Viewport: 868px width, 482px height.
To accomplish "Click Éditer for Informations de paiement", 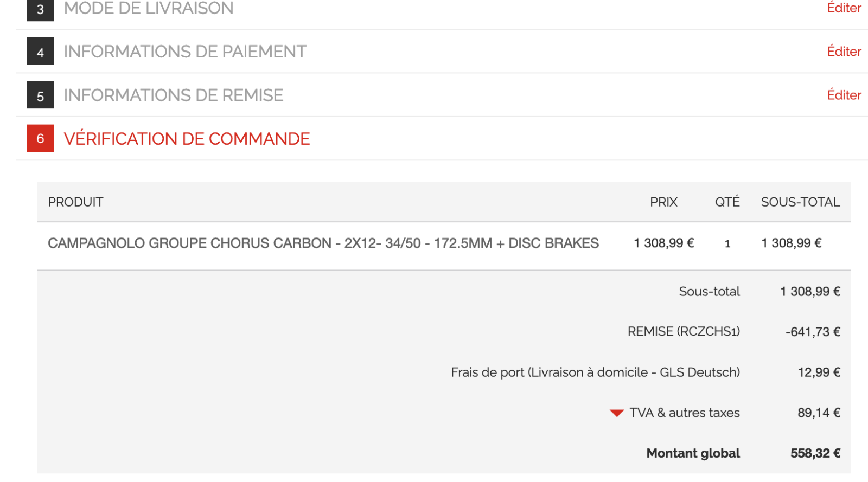I will tap(844, 52).
